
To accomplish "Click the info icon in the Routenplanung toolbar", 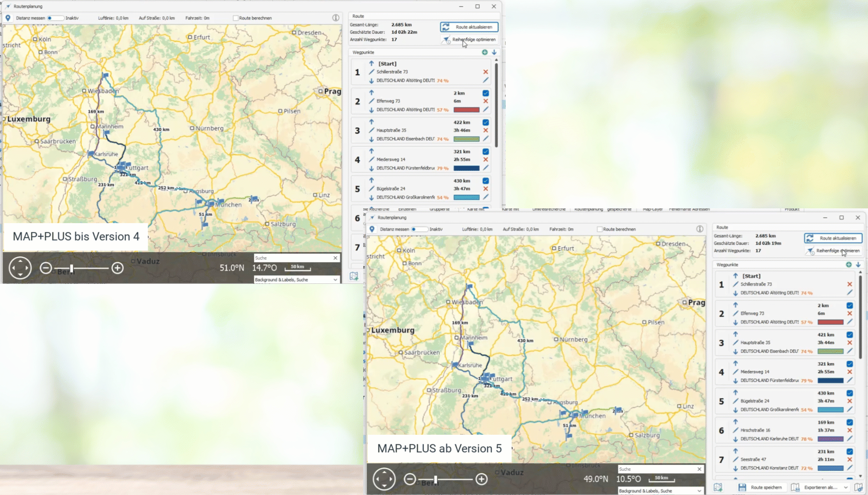I will 335,17.
